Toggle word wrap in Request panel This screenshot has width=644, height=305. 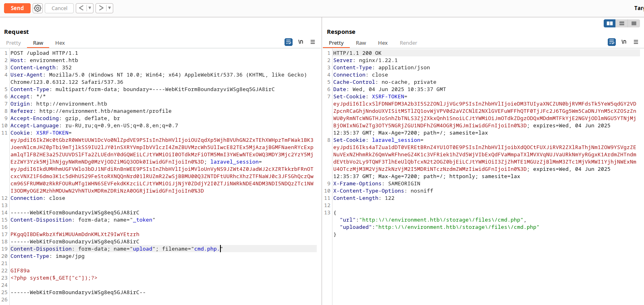pyautogui.click(x=289, y=42)
